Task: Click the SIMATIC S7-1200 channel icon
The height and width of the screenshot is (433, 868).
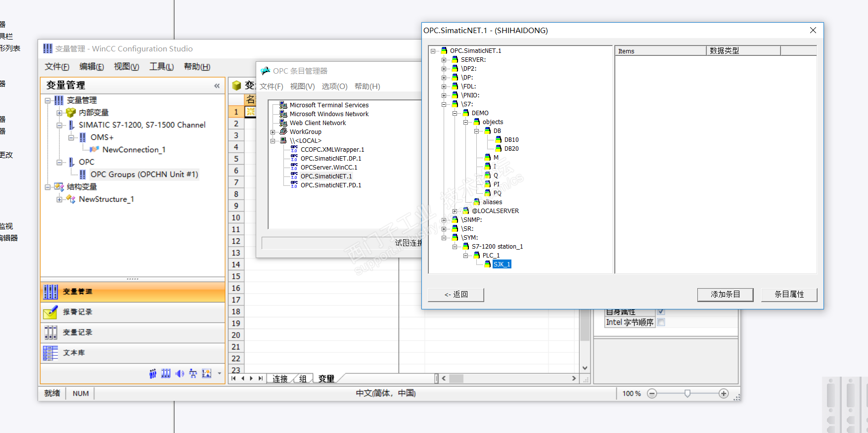Action: (x=71, y=125)
